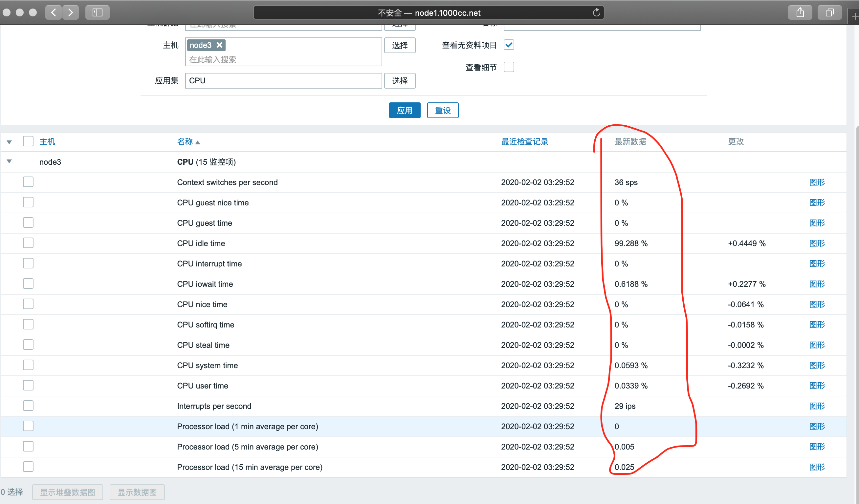Show all tabs overview icon
859x504 pixels.
829,12
